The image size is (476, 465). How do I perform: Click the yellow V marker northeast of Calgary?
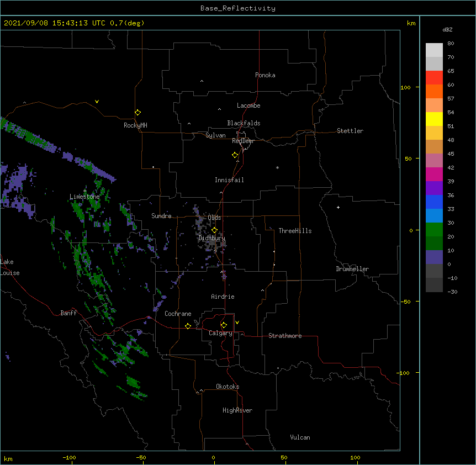pos(237,323)
